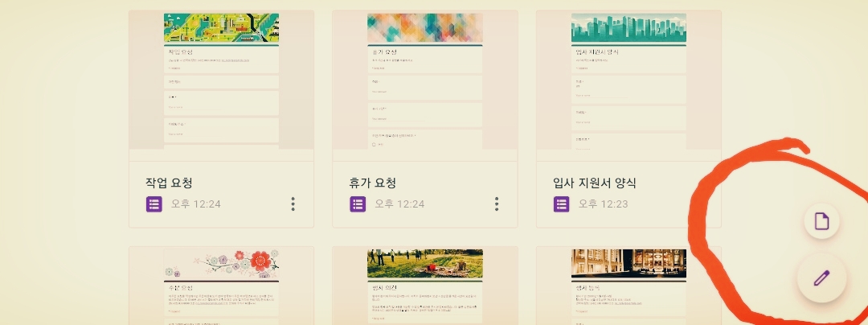This screenshot has width=868, height=325.
Task: Click the 오후 12:24 time under 휴가 요청
Action: 399,204
